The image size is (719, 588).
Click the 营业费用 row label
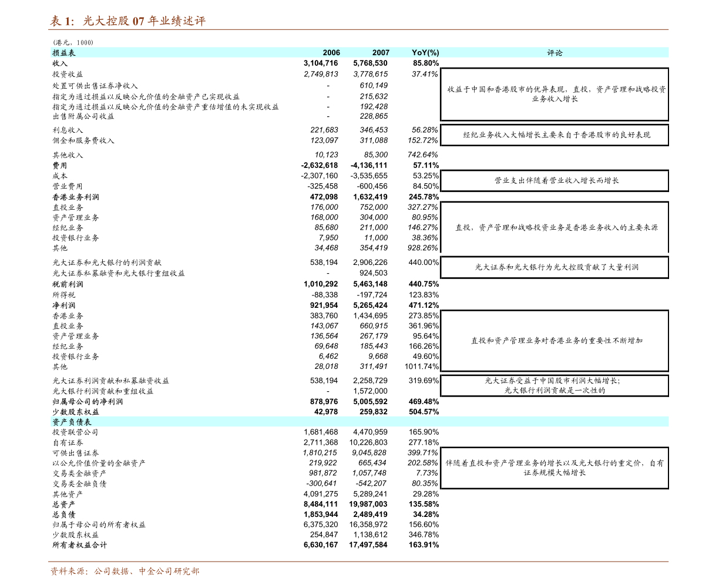(x=68, y=187)
